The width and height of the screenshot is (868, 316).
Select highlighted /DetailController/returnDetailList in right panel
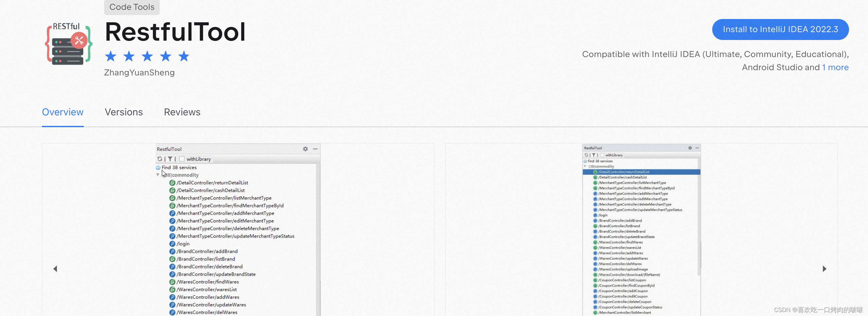coord(641,172)
